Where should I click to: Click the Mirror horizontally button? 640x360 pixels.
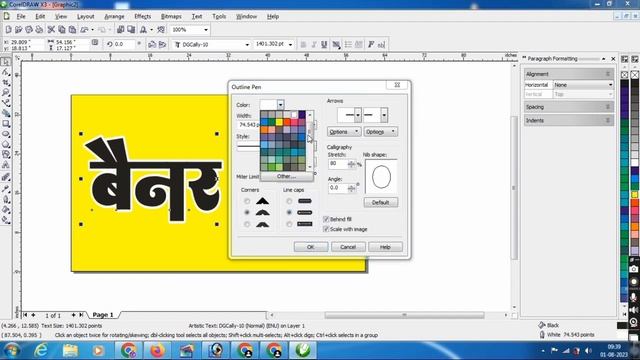click(x=152, y=44)
